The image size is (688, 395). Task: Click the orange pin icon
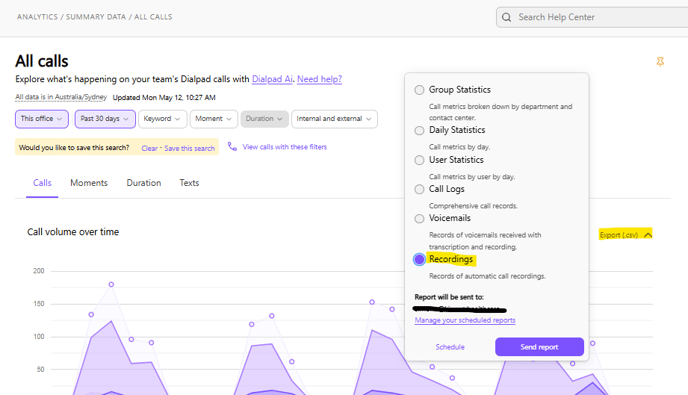click(x=660, y=62)
